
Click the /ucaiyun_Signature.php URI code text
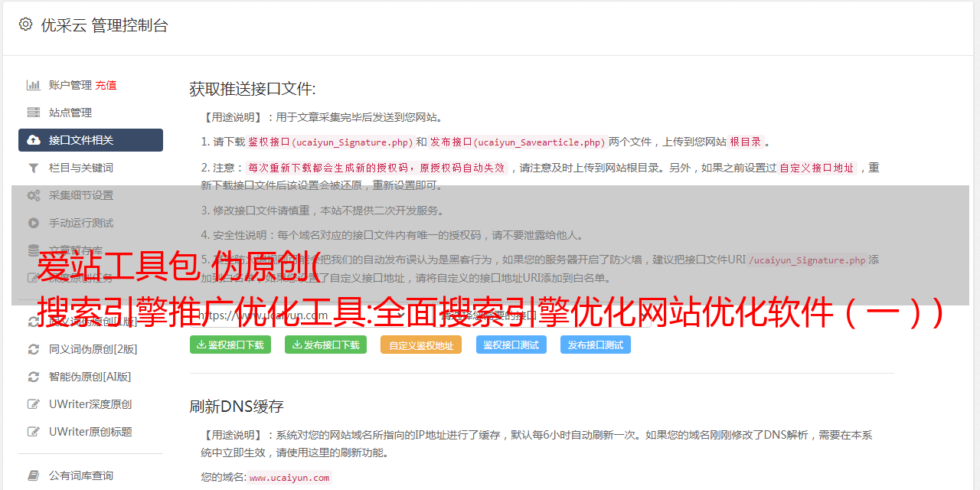[807, 260]
